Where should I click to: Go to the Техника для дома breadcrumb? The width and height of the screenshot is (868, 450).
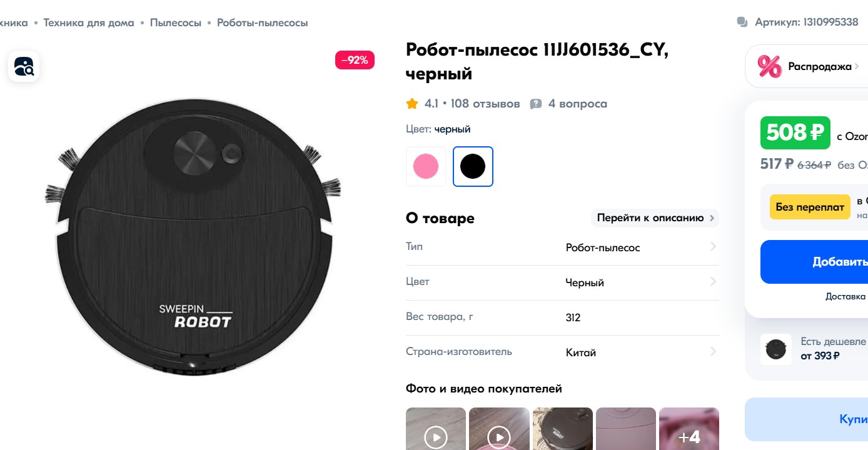[x=89, y=22]
